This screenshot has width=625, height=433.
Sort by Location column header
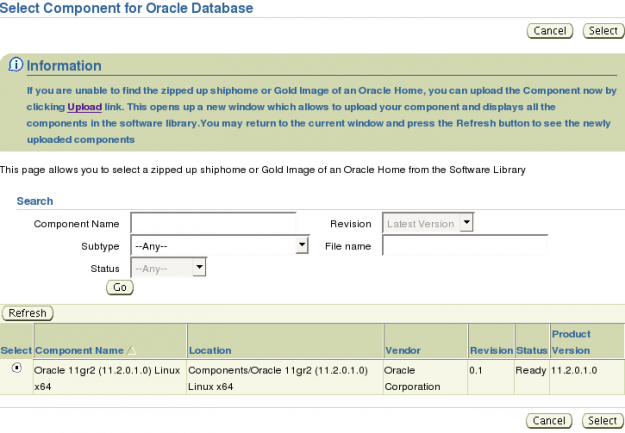click(x=210, y=350)
